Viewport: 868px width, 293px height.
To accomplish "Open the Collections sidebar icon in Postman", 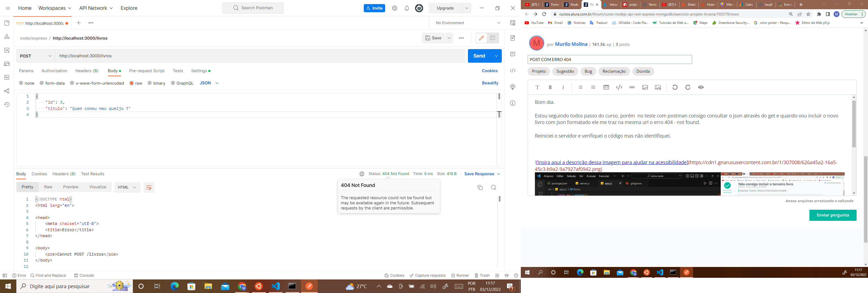I will click(7, 23).
